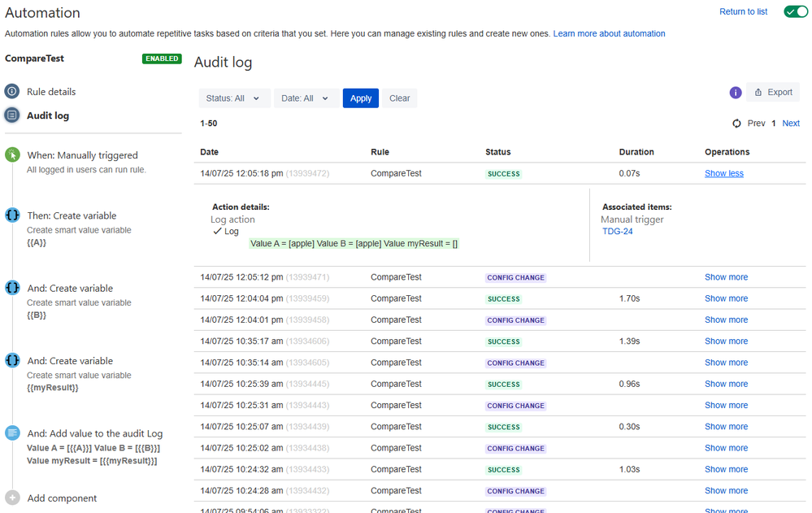Expand the 10:35:17 am entry with Show more
The image size is (812, 513).
[x=726, y=341]
